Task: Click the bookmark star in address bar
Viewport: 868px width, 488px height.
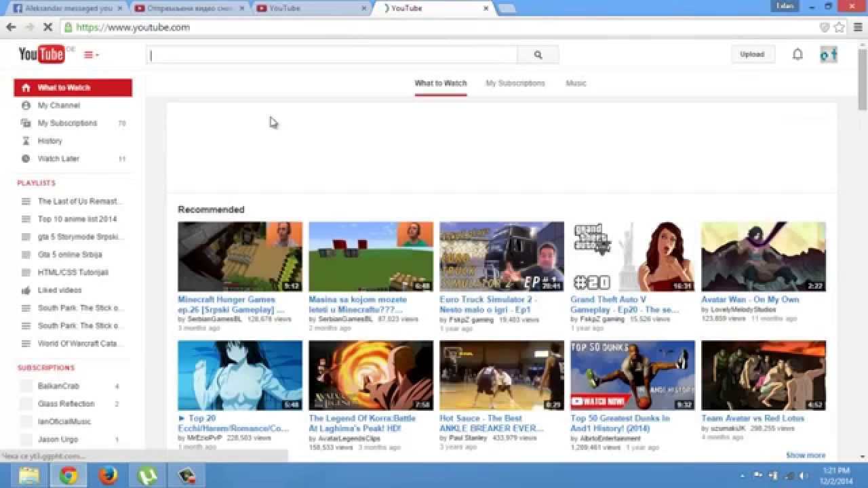Action: point(840,27)
